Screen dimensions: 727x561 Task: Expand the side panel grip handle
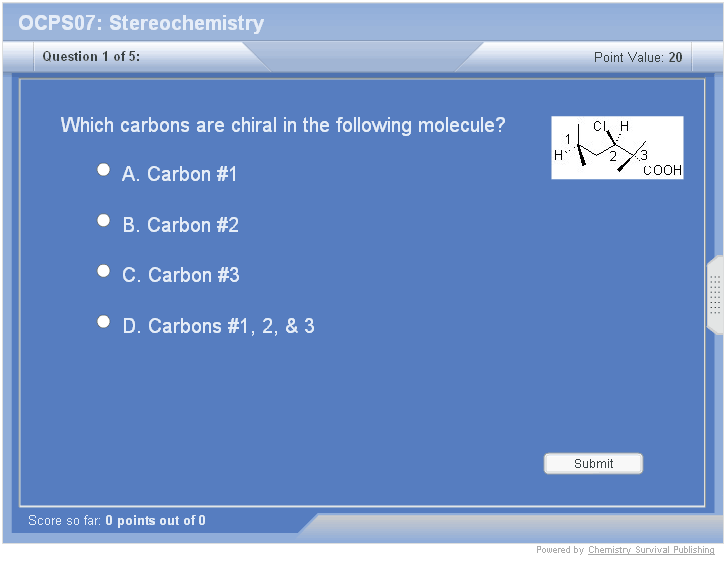coord(715,295)
